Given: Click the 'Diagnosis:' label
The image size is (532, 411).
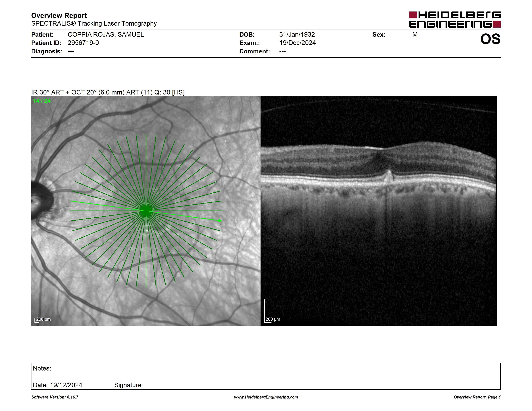Looking at the screenshot, I should (x=47, y=51).
